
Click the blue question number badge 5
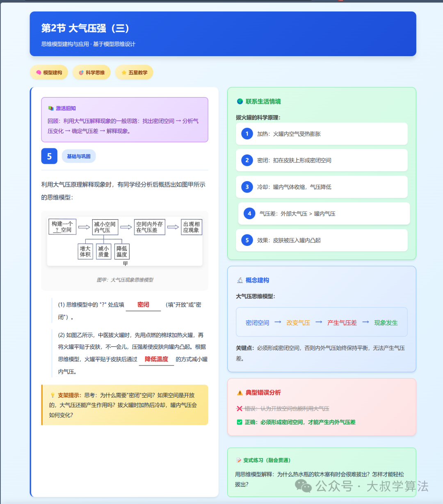tap(49, 156)
